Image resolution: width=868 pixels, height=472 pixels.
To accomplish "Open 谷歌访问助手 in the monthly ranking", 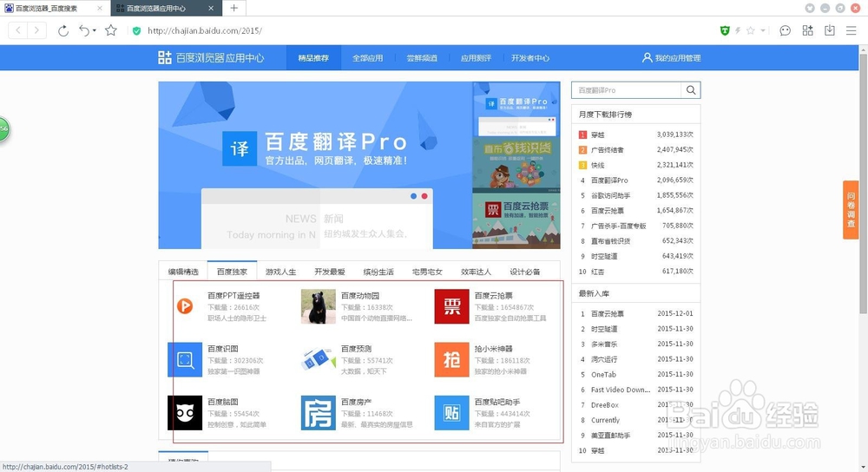I will point(610,195).
